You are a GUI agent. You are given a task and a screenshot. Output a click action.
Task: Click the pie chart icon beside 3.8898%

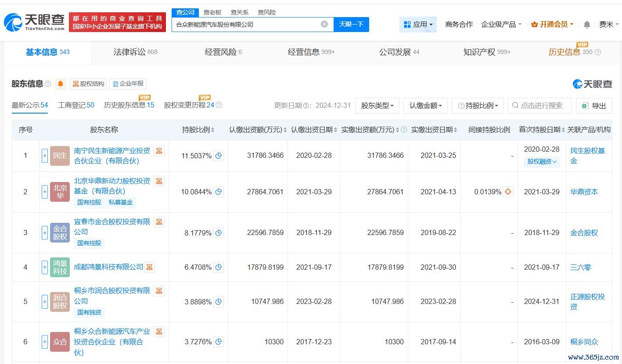click(219, 302)
